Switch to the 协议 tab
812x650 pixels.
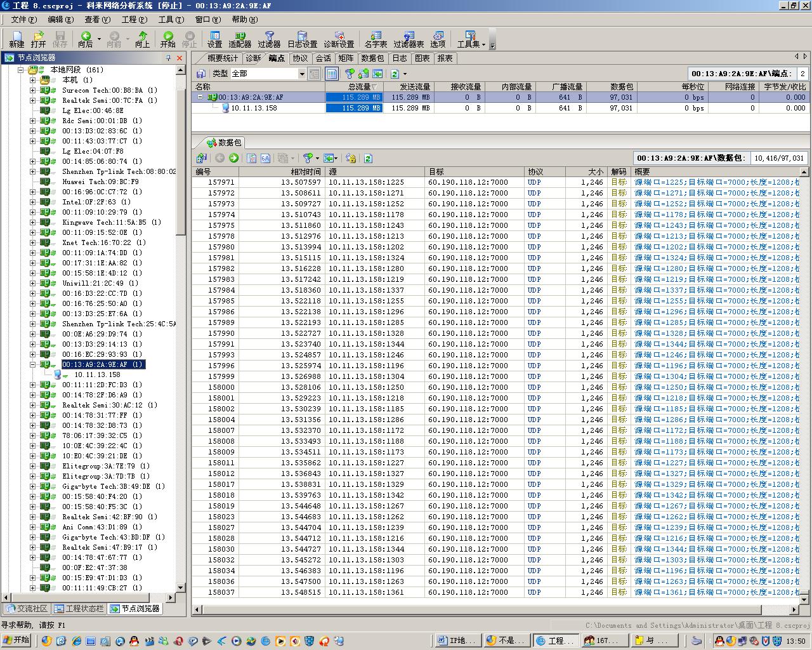point(299,58)
